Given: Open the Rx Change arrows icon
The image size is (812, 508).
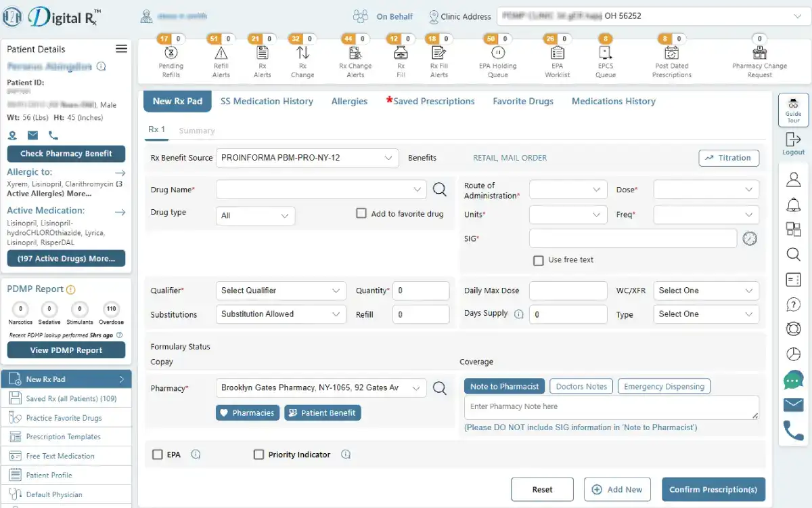Looking at the screenshot, I should [x=302, y=53].
